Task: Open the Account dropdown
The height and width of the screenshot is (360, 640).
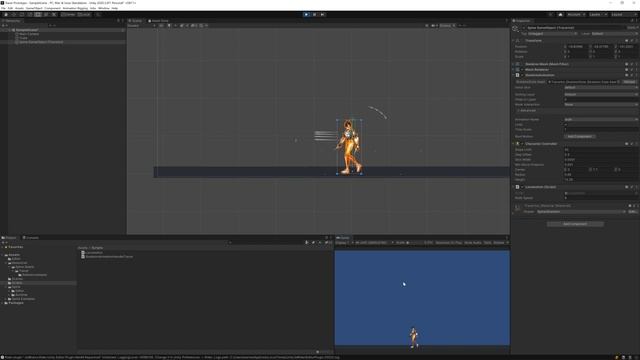Action: (x=576, y=14)
